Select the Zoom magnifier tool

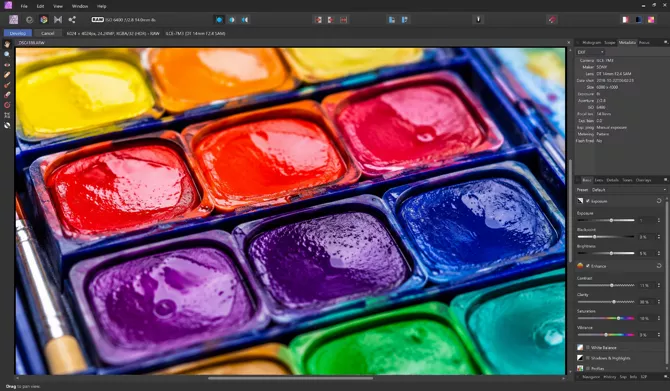coord(7,54)
